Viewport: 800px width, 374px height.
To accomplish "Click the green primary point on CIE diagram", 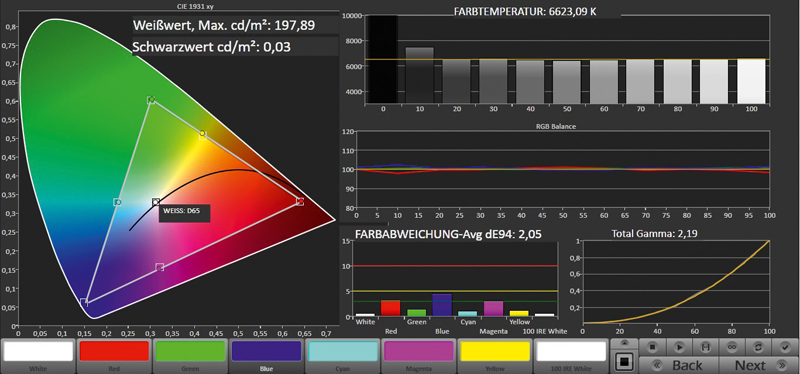I will click(x=151, y=99).
